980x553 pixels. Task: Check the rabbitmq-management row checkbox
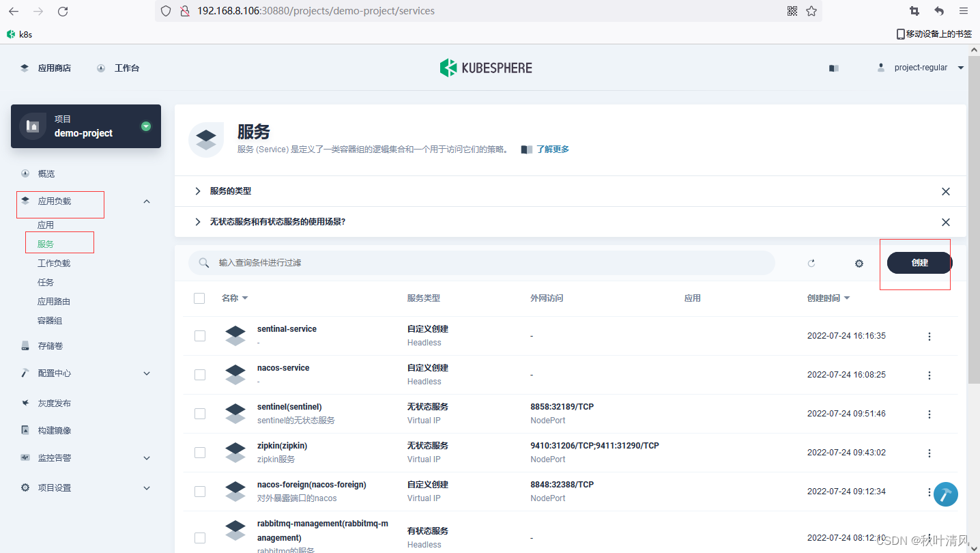tap(200, 537)
